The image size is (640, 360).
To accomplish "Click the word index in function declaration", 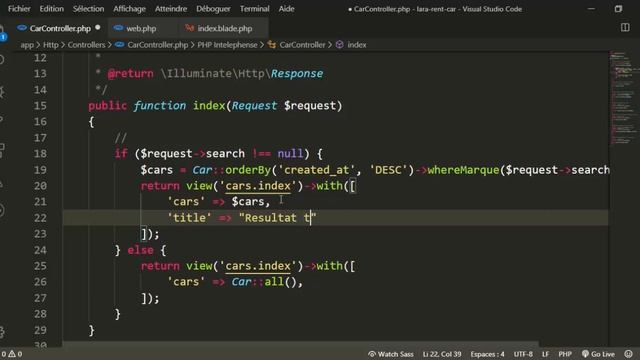I will point(209,106).
